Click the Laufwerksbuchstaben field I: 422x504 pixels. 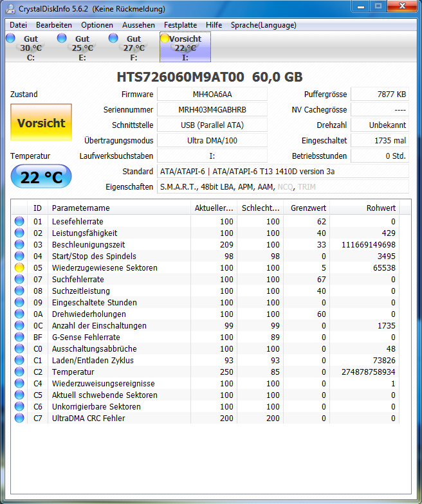click(x=212, y=156)
